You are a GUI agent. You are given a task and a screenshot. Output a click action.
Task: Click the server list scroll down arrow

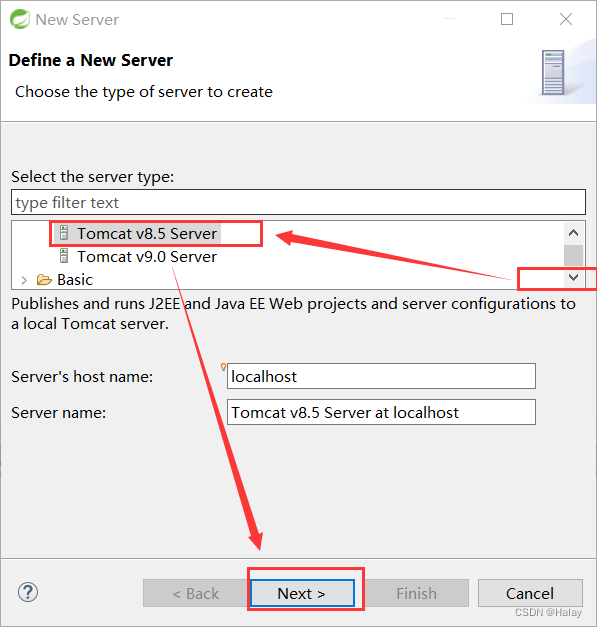573,277
